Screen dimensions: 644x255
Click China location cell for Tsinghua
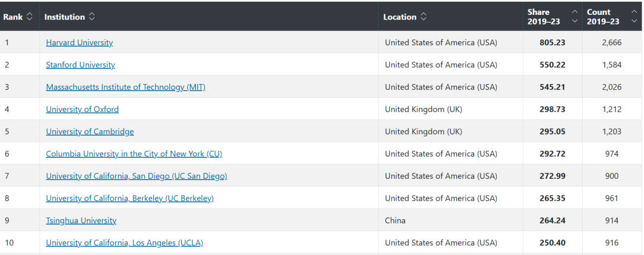coord(395,220)
